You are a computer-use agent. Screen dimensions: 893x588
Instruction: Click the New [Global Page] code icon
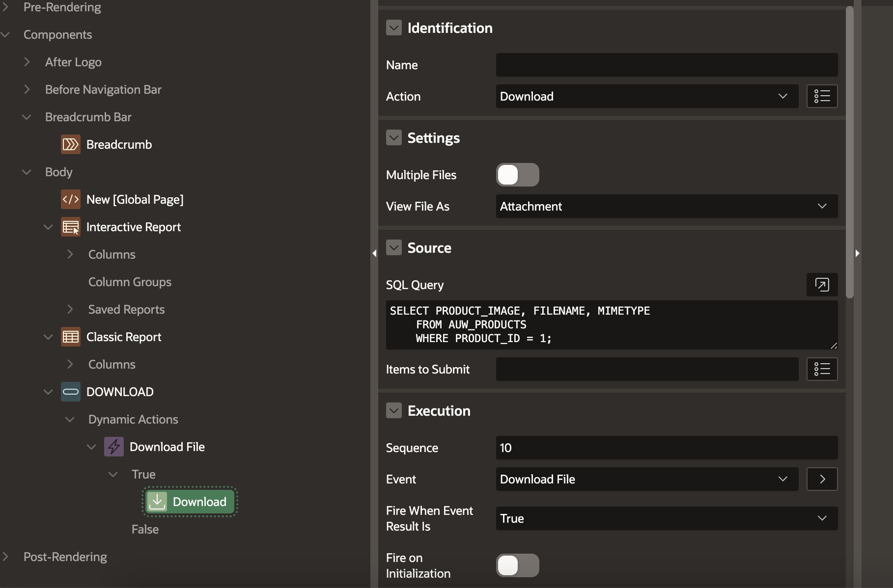pyautogui.click(x=70, y=199)
